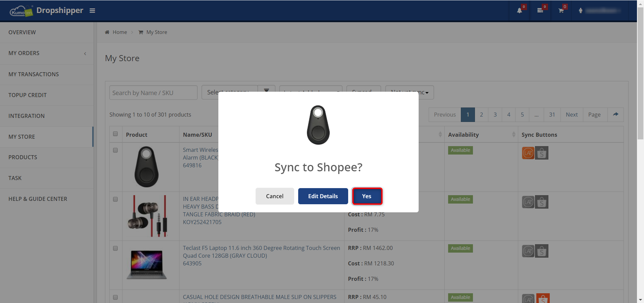Open PRODUCTS in the sidebar
644x303 pixels.
point(47,157)
